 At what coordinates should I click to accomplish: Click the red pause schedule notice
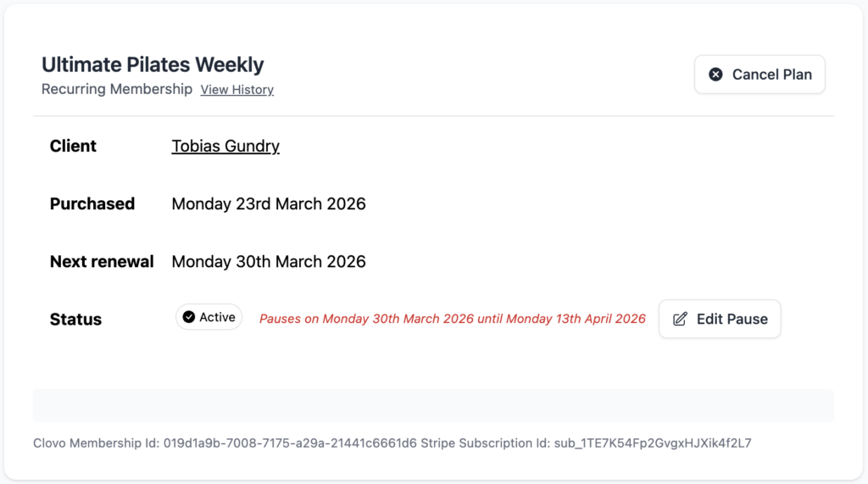pos(452,319)
